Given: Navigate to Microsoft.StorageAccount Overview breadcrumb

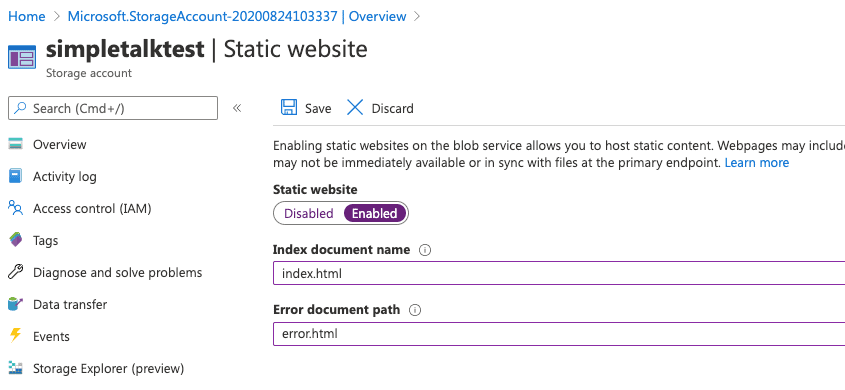Looking at the screenshot, I should pos(237,16).
